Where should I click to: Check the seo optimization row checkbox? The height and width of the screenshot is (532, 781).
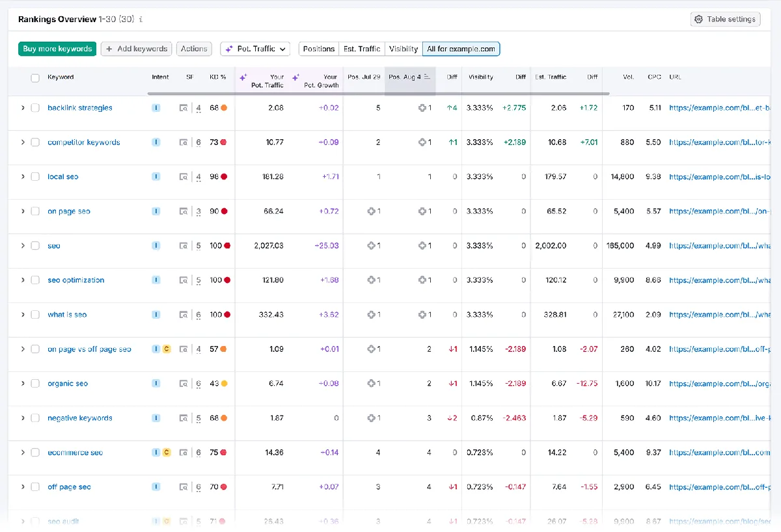[35, 280]
